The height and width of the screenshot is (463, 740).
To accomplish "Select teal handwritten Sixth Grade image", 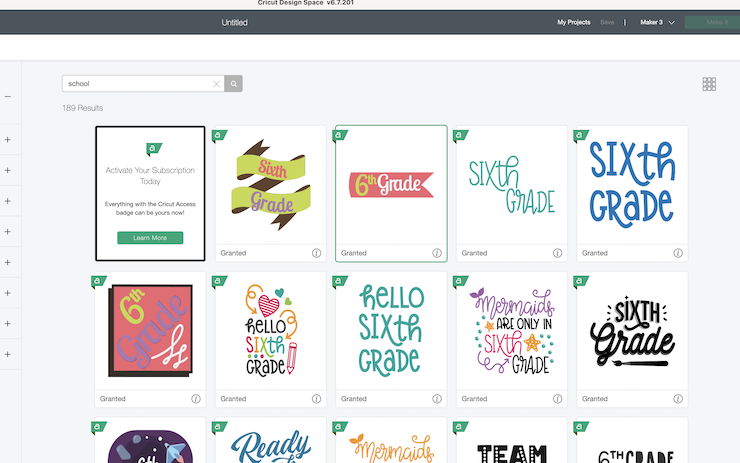I will click(512, 185).
